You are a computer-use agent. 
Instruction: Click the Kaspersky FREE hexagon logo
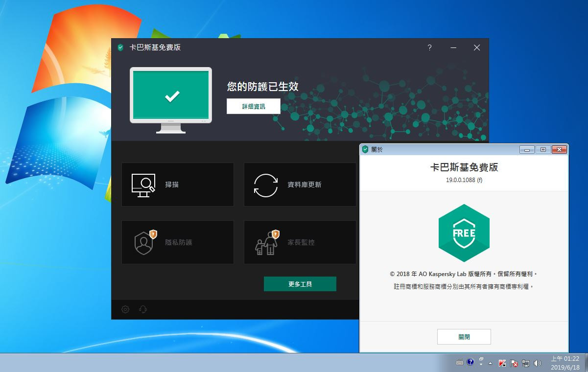click(x=464, y=232)
